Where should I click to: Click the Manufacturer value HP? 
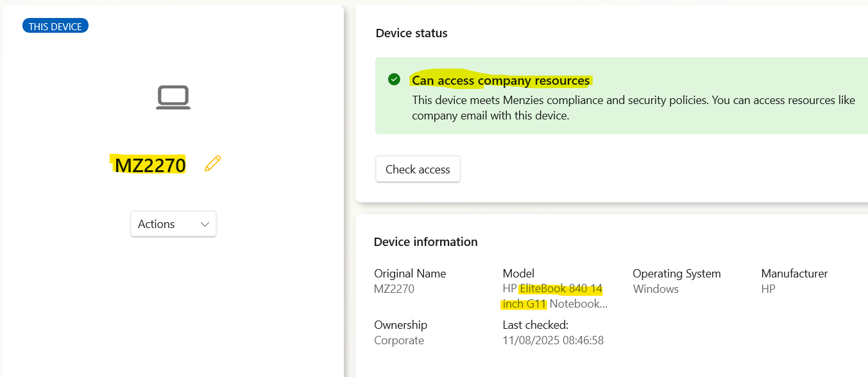click(x=768, y=289)
